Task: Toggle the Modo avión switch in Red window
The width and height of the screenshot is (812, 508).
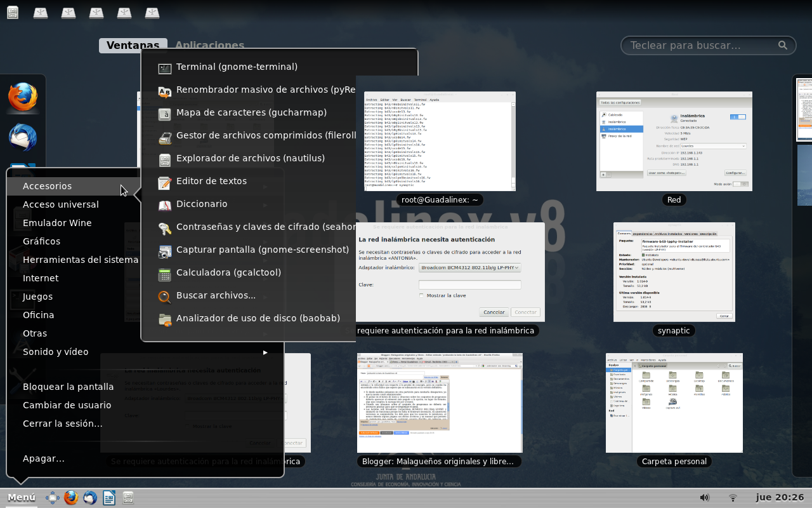Action: (x=740, y=184)
